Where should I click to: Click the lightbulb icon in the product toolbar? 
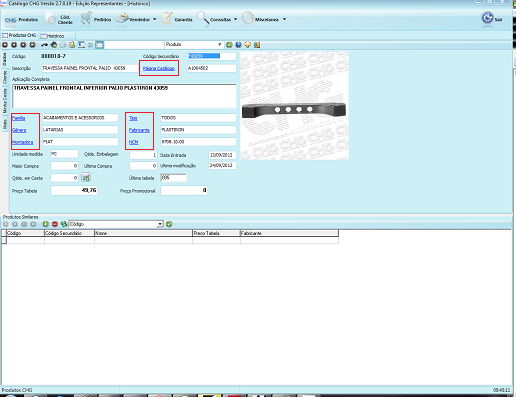pyautogui.click(x=247, y=45)
